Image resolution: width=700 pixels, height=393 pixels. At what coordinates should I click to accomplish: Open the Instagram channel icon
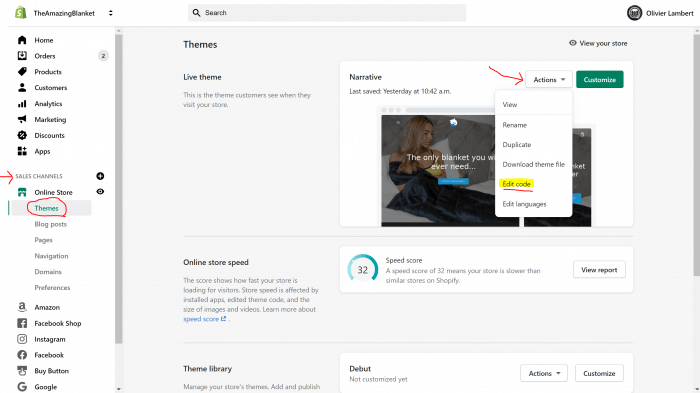point(22,339)
